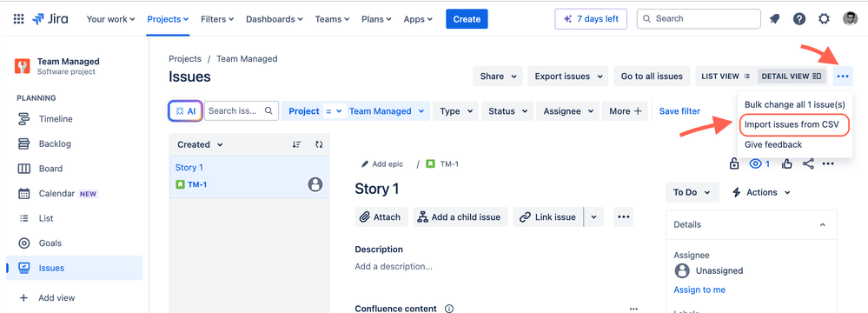The width and height of the screenshot is (868, 313).
Task: Click the 7 days left button
Action: point(591,19)
